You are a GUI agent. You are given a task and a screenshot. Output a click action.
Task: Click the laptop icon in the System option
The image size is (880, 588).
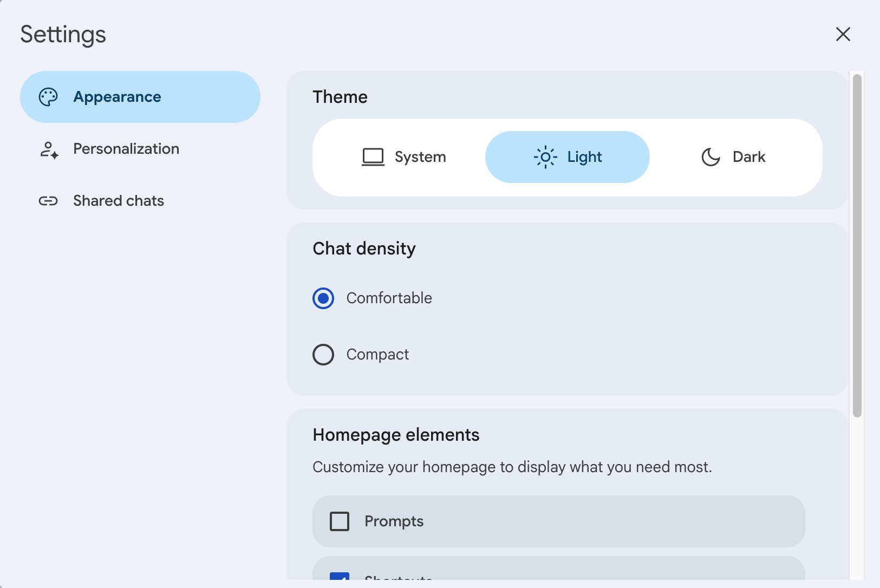[371, 156]
